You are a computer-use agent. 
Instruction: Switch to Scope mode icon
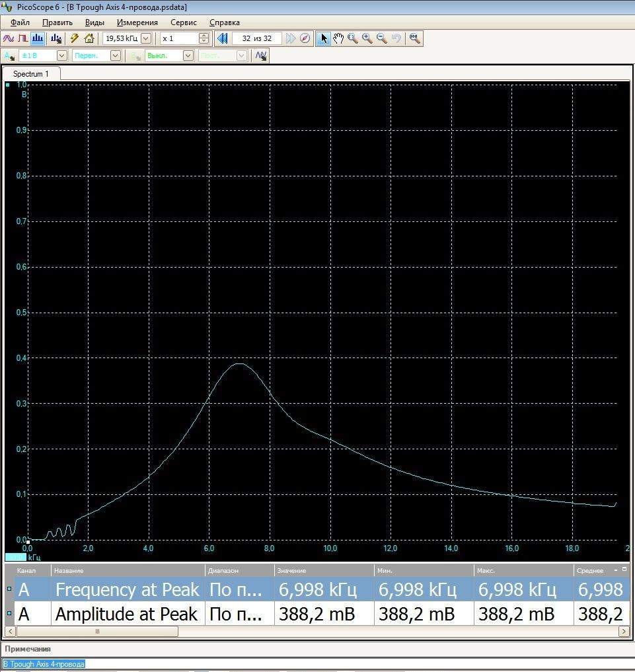(9, 38)
